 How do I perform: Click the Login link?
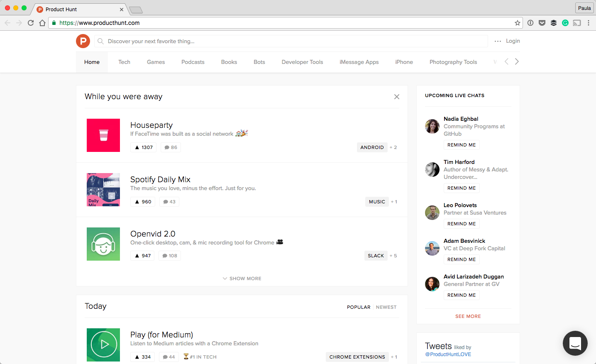[x=513, y=41]
